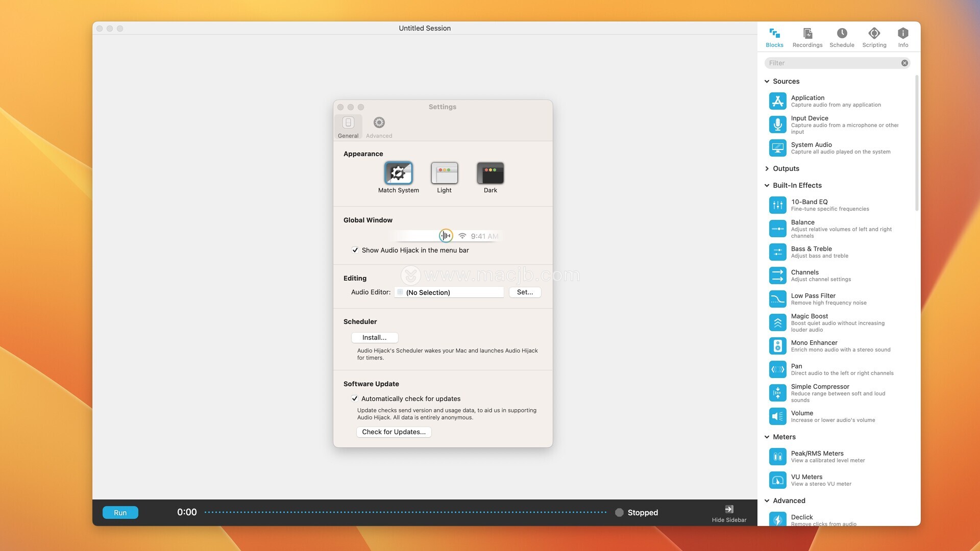The width and height of the screenshot is (980, 551).
Task: Click 'Adjust channel settings' description
Action: pos(821,280)
